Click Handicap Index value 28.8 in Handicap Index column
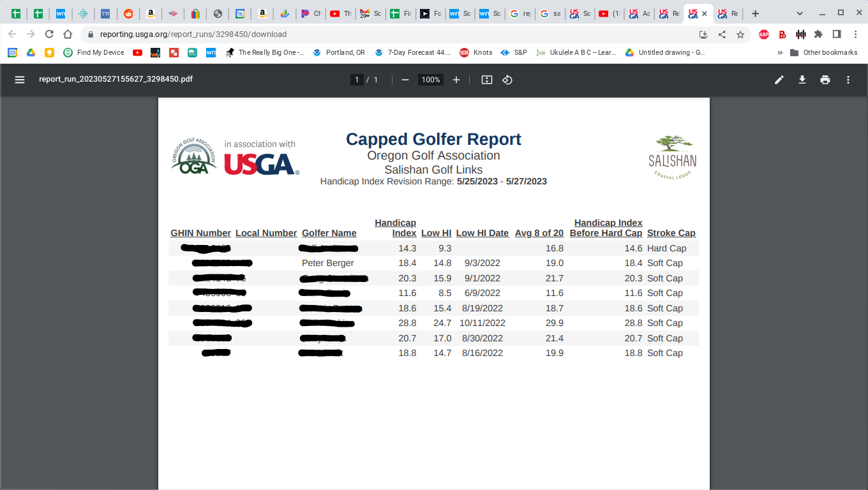The image size is (868, 490). point(407,323)
